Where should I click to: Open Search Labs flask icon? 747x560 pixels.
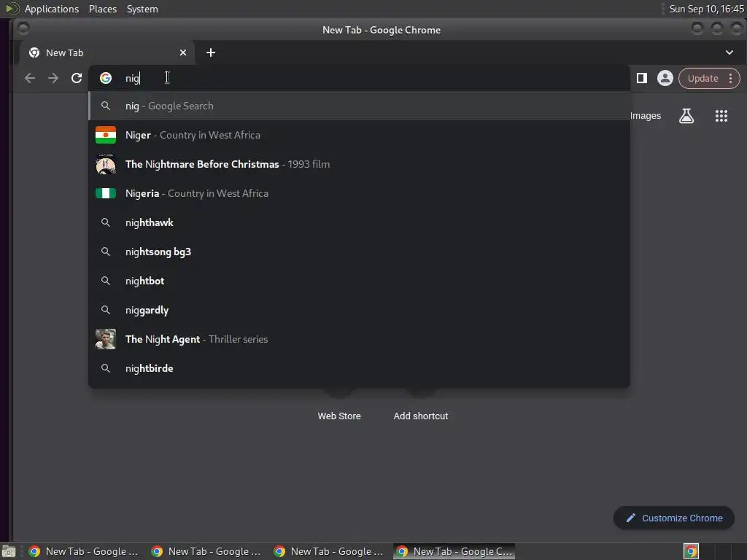click(686, 116)
